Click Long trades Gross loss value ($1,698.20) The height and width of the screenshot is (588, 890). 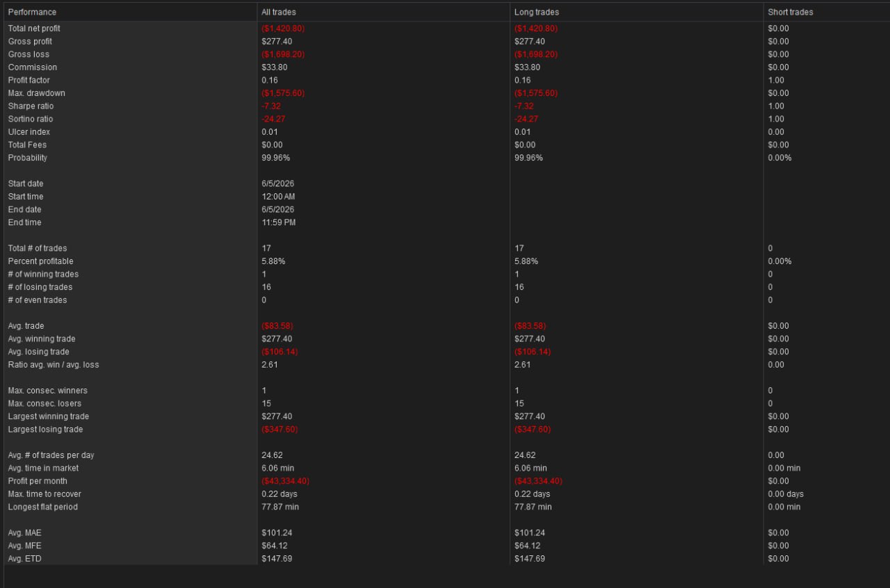[536, 54]
